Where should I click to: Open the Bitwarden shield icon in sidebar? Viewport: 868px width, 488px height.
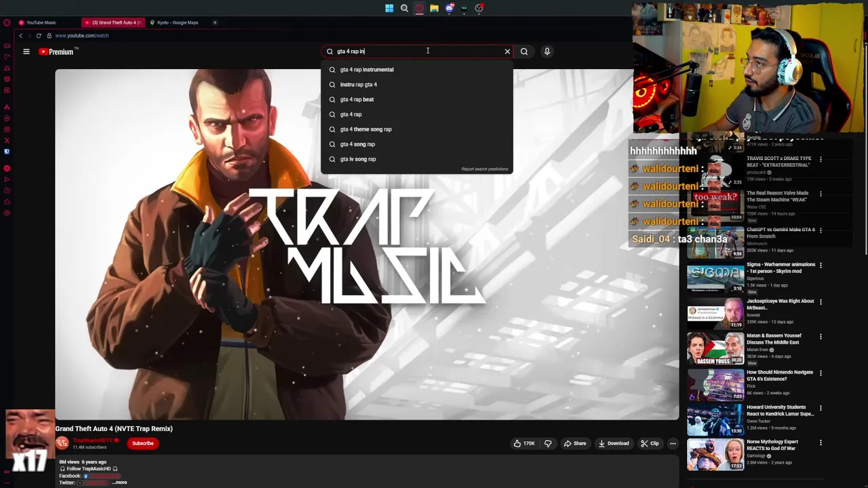click(x=7, y=152)
